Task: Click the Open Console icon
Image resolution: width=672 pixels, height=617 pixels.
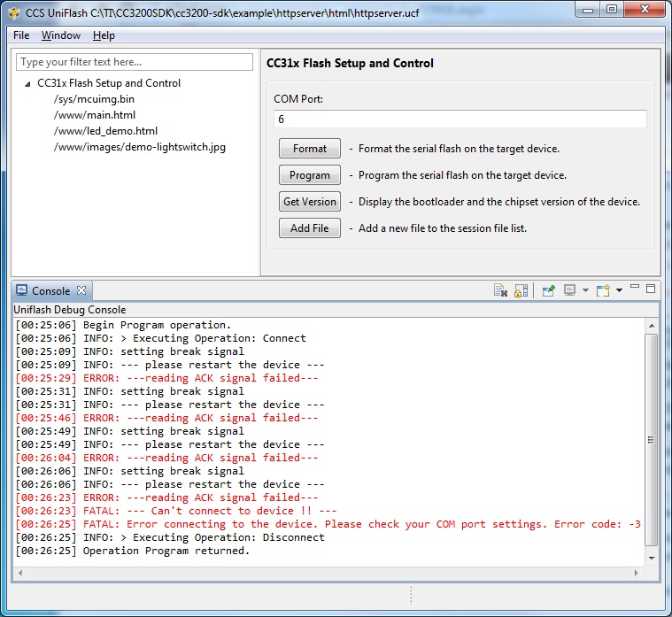Action: pos(603,290)
